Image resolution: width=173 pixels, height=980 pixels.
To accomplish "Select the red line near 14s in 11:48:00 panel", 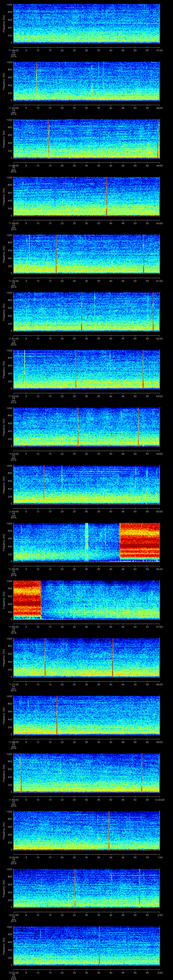I will (x=49, y=139).
